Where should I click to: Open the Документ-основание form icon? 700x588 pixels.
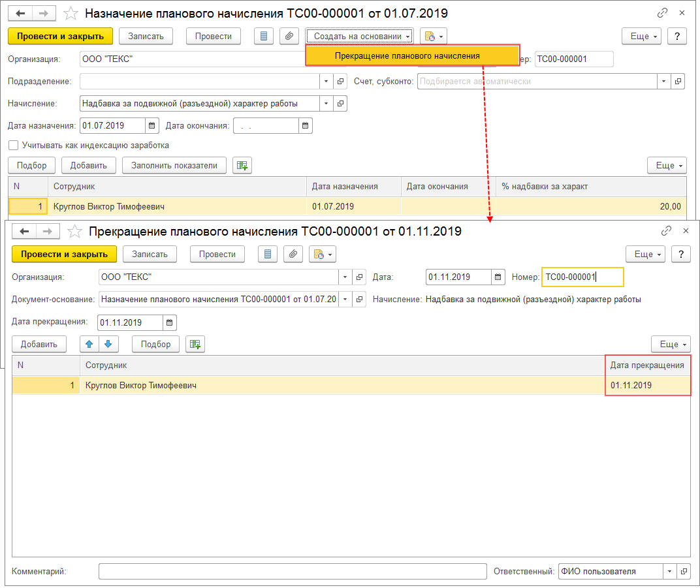pos(359,300)
